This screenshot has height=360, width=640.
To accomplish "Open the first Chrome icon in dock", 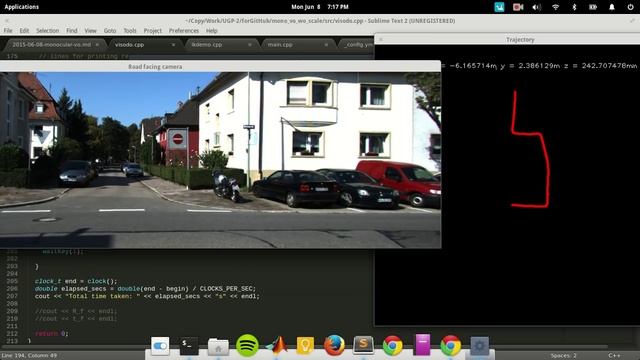I will click(x=393, y=345).
